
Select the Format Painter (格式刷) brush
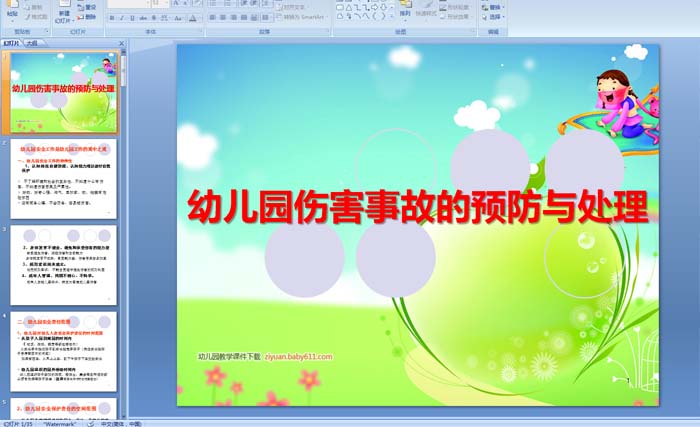[36, 17]
